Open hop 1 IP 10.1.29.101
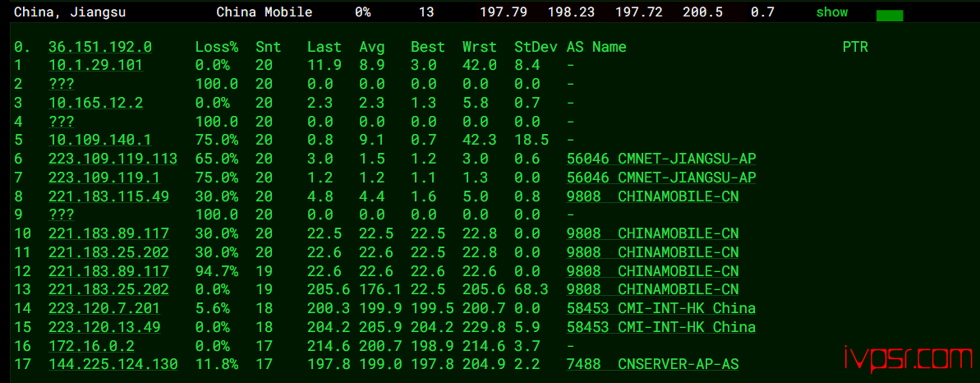Screen dimensions: 980x383 [95, 66]
